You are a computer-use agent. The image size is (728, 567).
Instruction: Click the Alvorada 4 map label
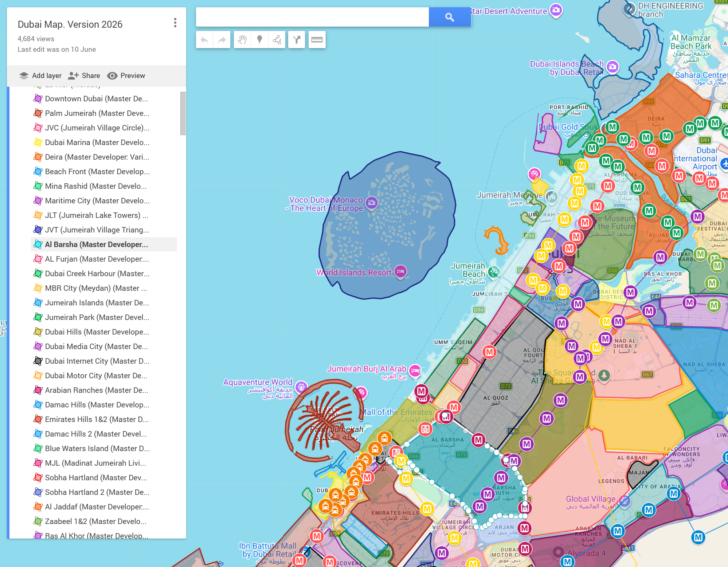coord(586,553)
